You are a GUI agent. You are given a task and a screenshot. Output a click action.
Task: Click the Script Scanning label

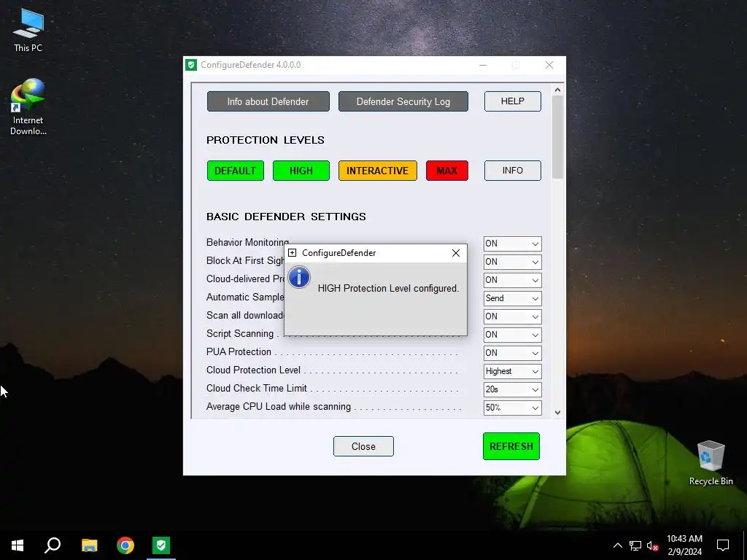tap(240, 334)
